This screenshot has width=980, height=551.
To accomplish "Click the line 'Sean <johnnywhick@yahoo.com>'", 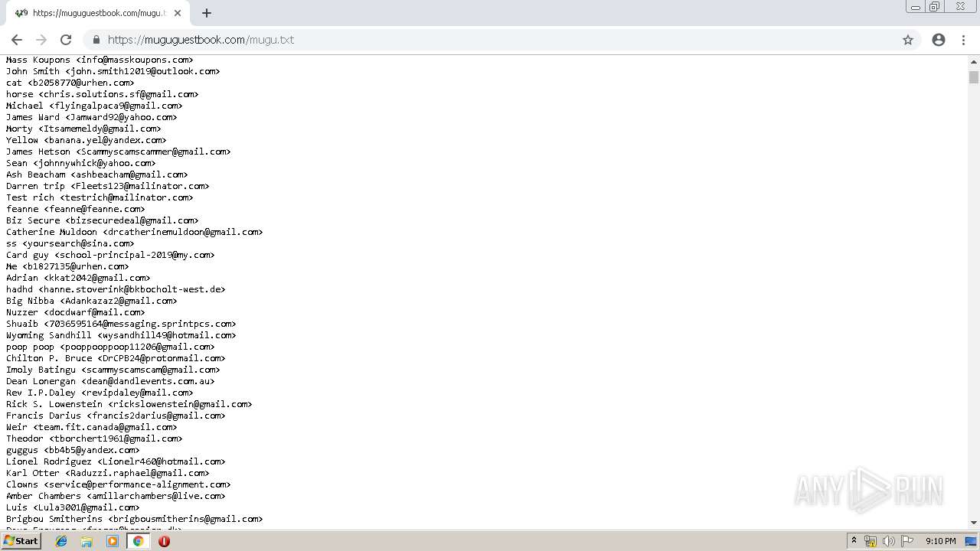I will [81, 163].
